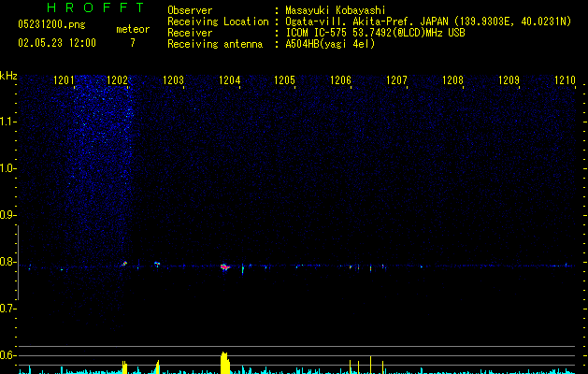Click the Observer label
Image resolution: width=588 pixels, height=374 pixels.
point(190,10)
